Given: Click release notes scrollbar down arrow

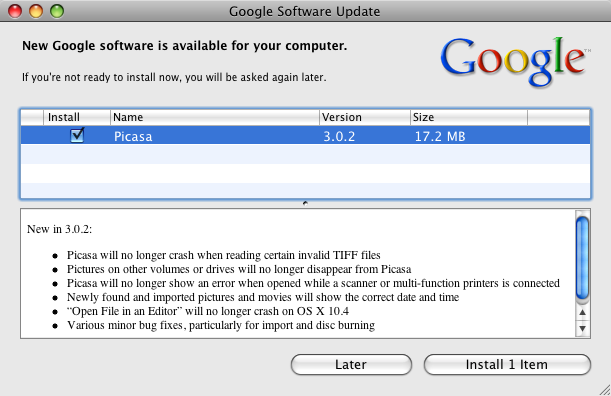Looking at the screenshot, I should pos(582,329).
